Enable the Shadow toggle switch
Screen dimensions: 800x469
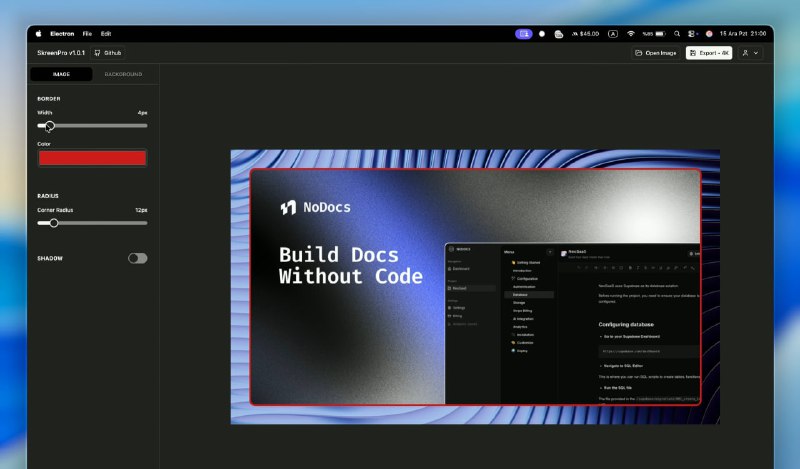pyautogui.click(x=137, y=258)
